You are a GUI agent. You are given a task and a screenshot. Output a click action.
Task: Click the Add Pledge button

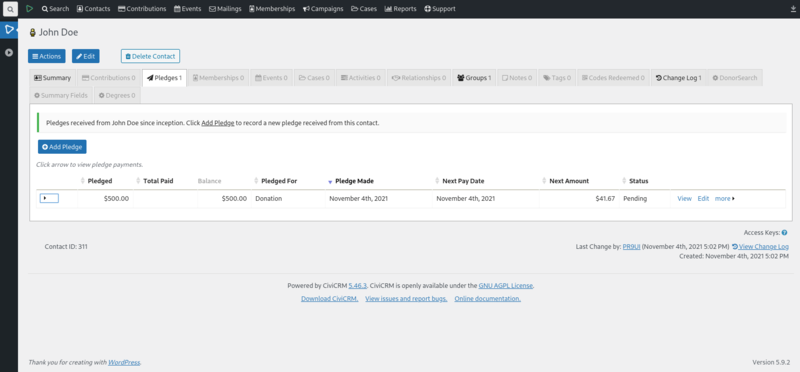(62, 147)
